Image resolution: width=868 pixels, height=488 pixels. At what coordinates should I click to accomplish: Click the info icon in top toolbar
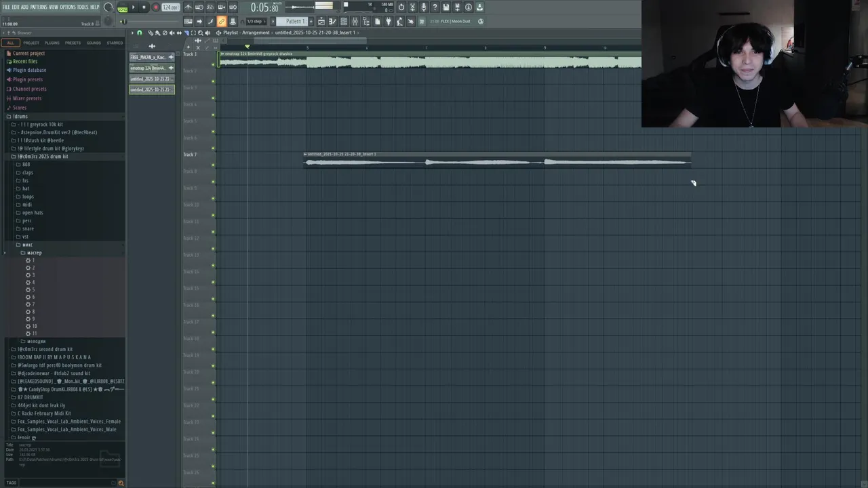(468, 7)
